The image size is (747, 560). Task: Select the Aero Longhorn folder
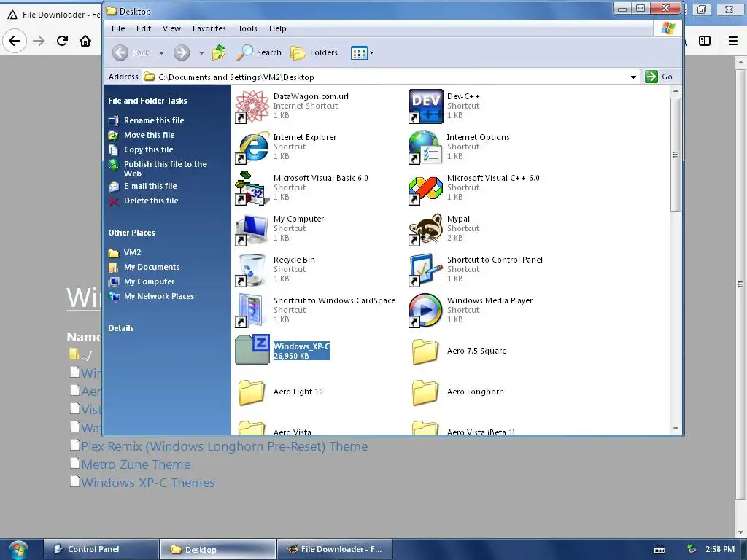(x=425, y=392)
